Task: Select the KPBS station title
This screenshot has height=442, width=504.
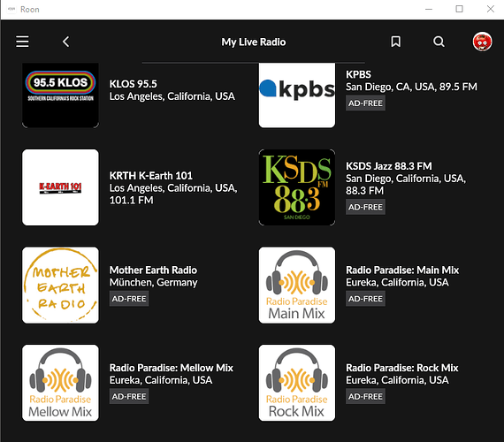Action: click(x=358, y=74)
